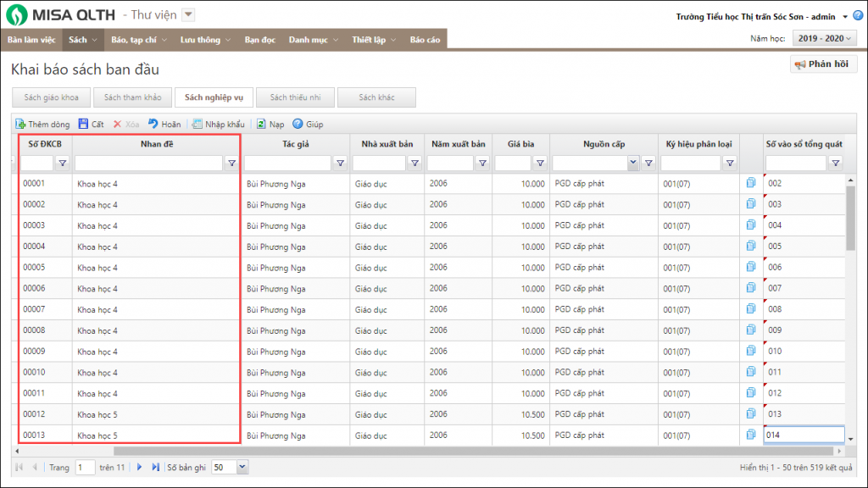The width and height of the screenshot is (868, 488).
Task: Expand the Nguồn cấp filter dropdown
Action: click(x=632, y=164)
